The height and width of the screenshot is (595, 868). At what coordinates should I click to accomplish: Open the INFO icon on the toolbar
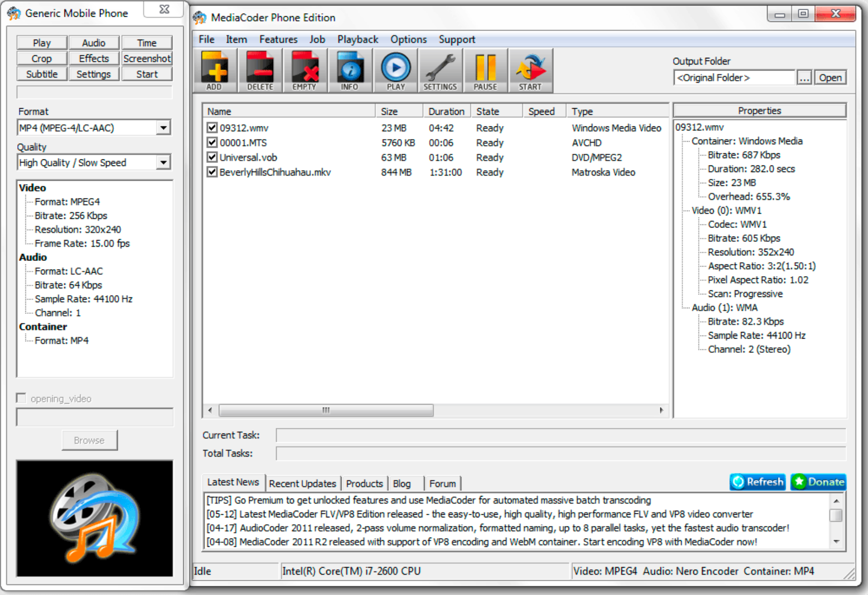pyautogui.click(x=349, y=70)
